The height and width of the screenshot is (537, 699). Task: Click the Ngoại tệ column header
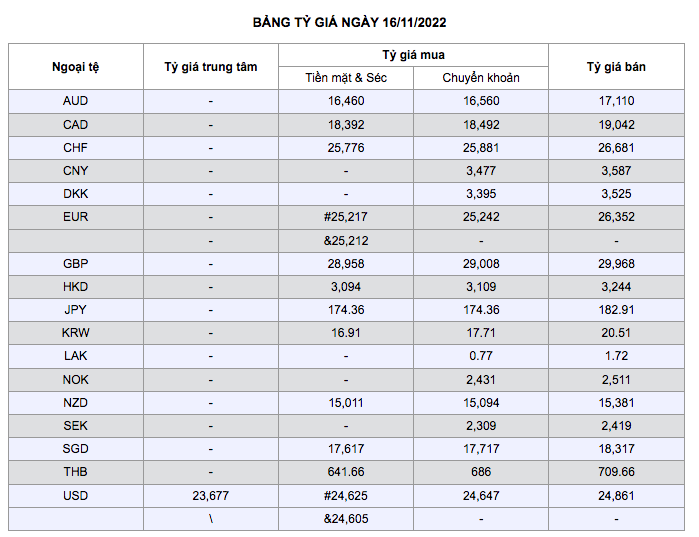pos(76,67)
